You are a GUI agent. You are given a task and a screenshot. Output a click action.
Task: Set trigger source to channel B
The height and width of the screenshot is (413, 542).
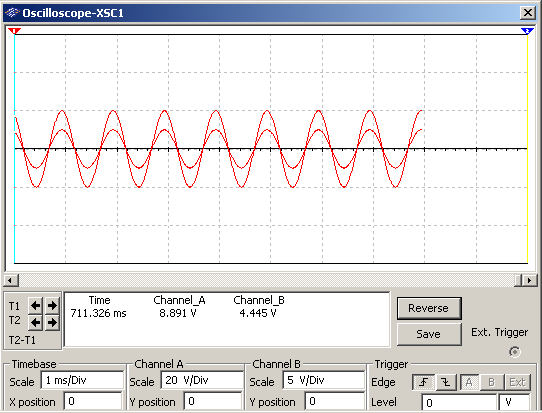click(x=492, y=382)
